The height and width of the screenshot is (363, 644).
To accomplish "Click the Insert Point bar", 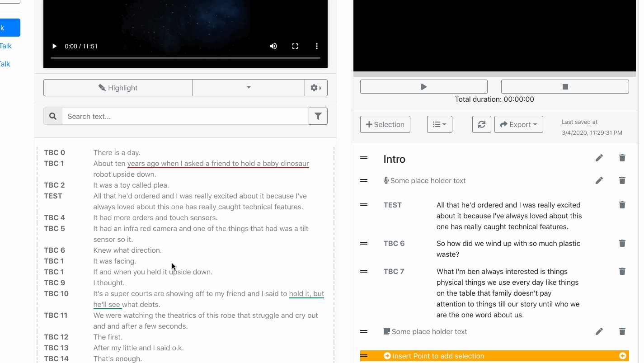I will click(494, 356).
